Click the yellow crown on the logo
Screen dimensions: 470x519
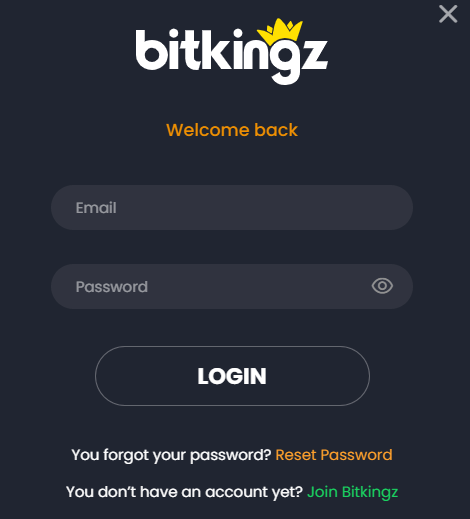pyautogui.click(x=280, y=31)
